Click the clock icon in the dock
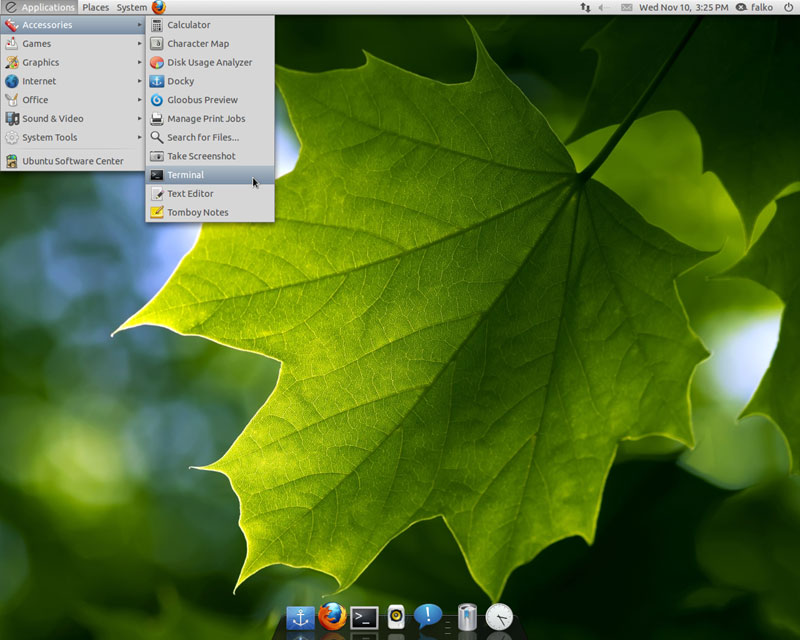This screenshot has height=640, width=800. (499, 617)
